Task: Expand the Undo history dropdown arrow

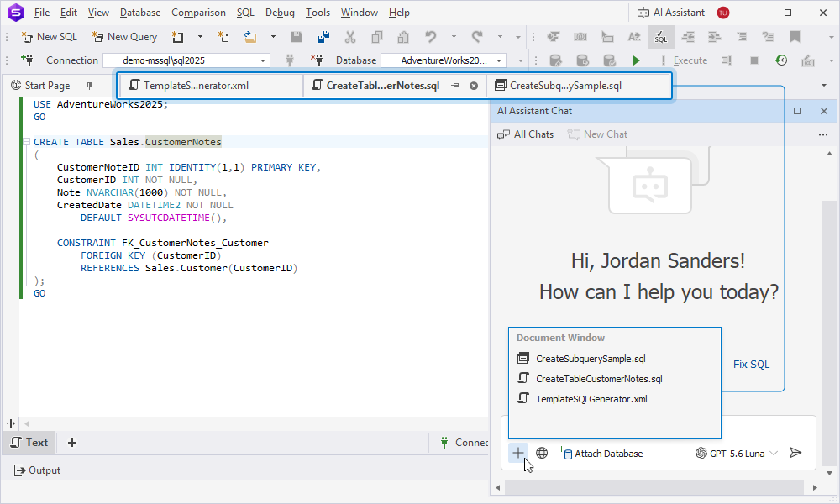Action: [454, 37]
